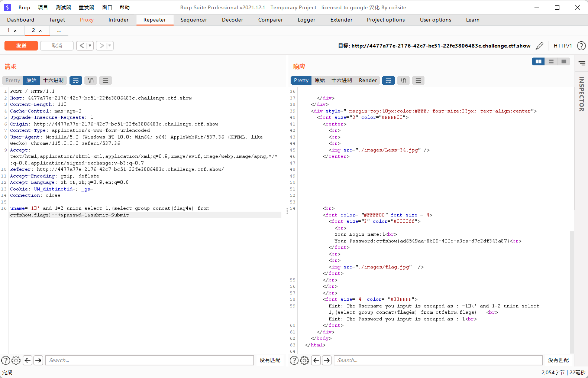
Task: Jump to previous request search match
Action: (x=28, y=360)
